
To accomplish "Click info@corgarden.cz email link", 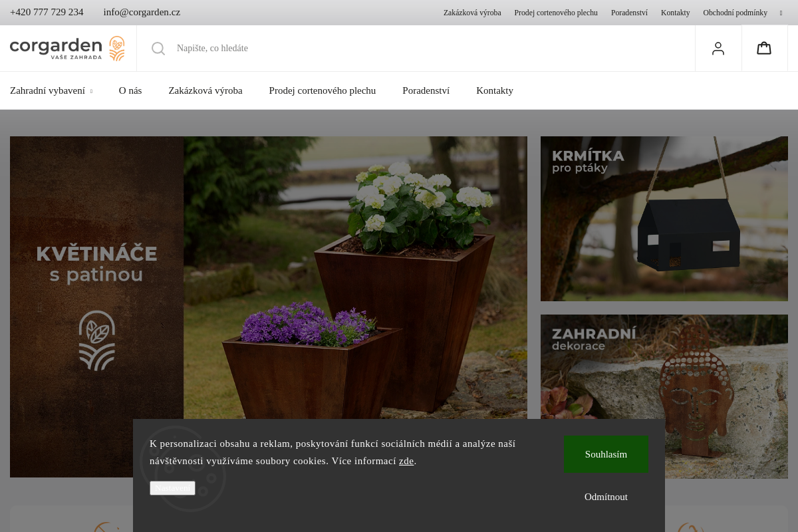I will (x=142, y=12).
